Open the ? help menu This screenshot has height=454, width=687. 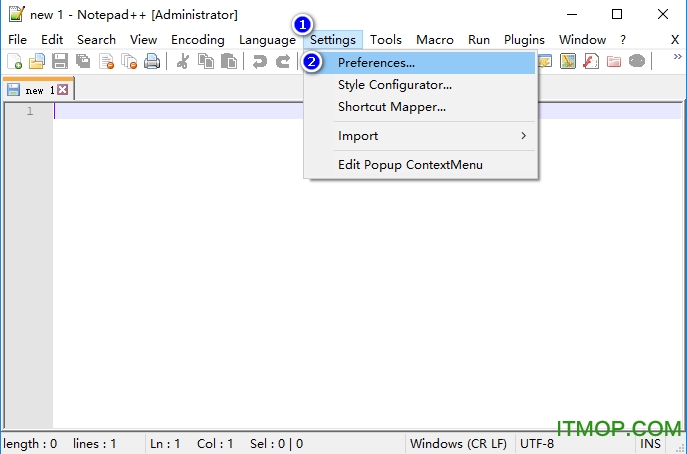[x=623, y=40]
